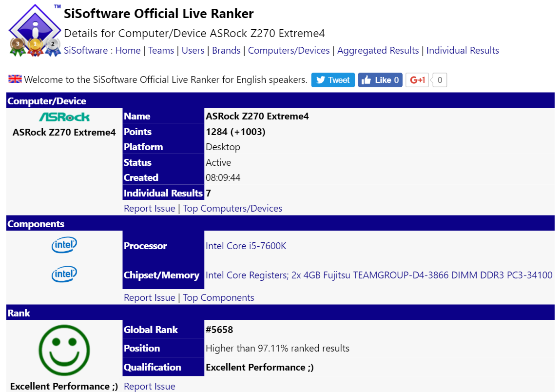Click Report Issue under Rank section

coord(149,386)
